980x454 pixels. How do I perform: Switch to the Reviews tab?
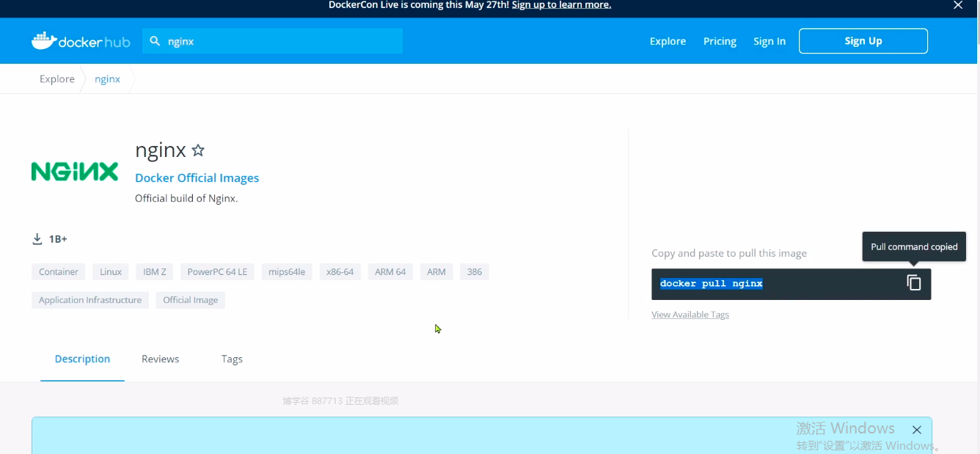tap(161, 359)
